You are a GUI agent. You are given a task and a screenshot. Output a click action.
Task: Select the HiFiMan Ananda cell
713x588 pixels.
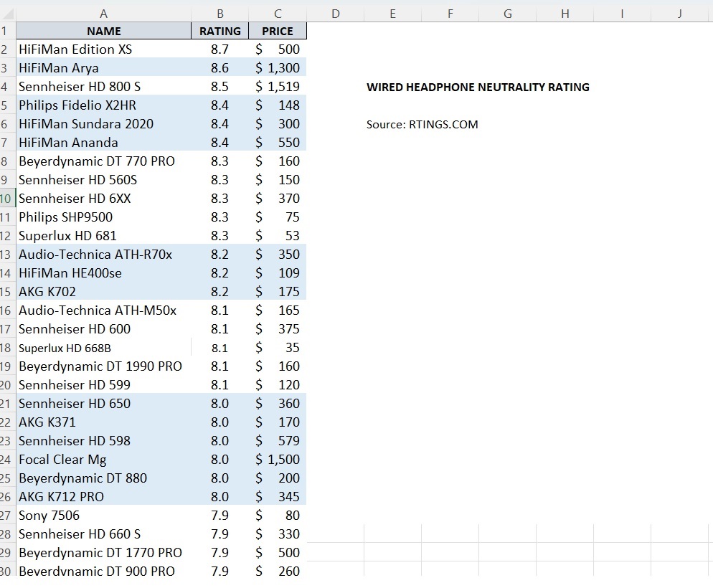tap(104, 142)
